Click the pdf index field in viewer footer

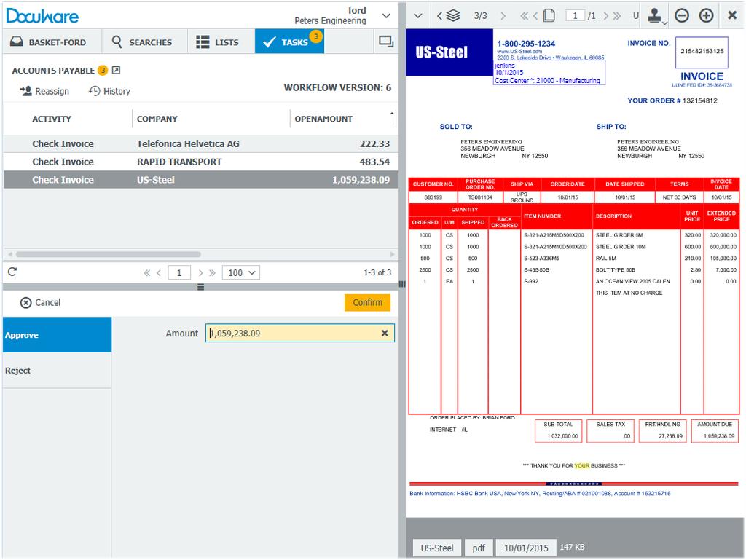(x=479, y=548)
